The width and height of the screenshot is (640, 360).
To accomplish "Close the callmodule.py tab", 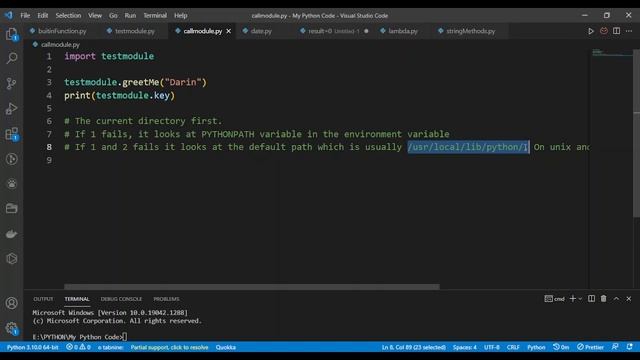I will (229, 31).
